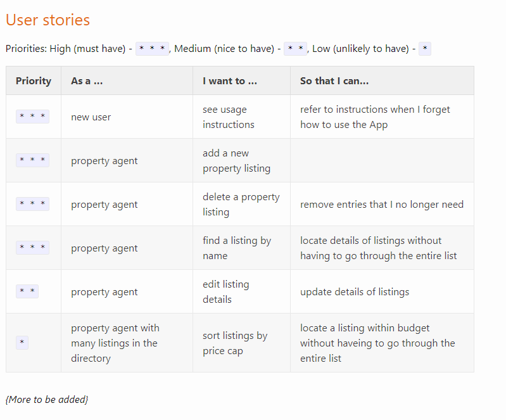This screenshot has height=420, width=506.
Task: Click the priority badge in the 'new user' row
Action: (x=32, y=117)
